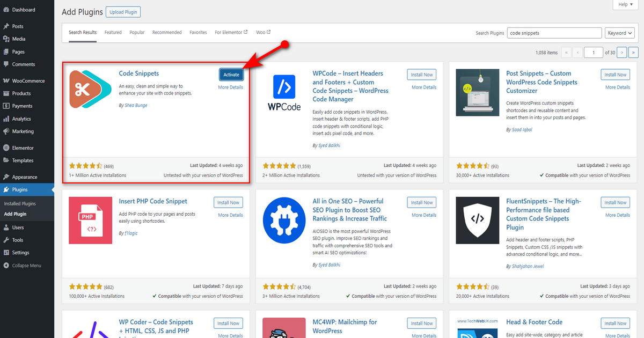Click the Comments bubble icon
The width and height of the screenshot is (644, 338).
[6, 64]
